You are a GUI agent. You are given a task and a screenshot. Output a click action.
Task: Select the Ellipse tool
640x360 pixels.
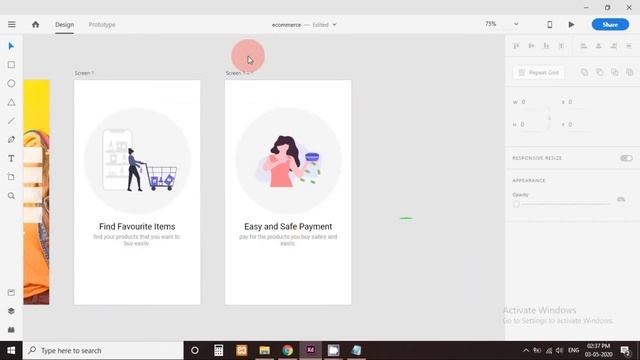click(x=11, y=83)
